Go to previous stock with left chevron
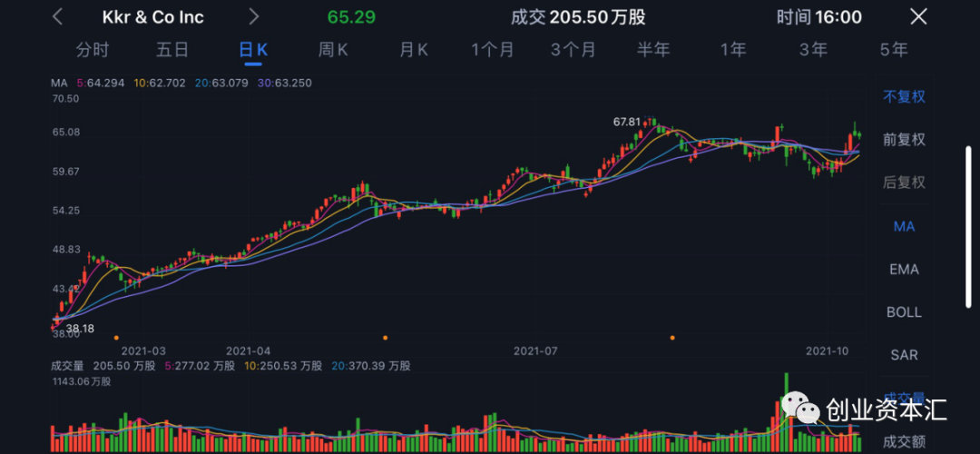The width and height of the screenshot is (980, 454). click(x=58, y=16)
